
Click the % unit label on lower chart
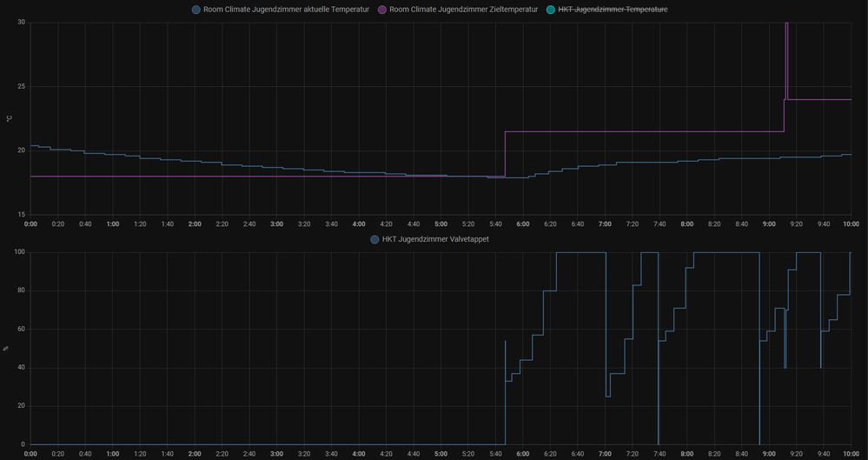click(7, 348)
